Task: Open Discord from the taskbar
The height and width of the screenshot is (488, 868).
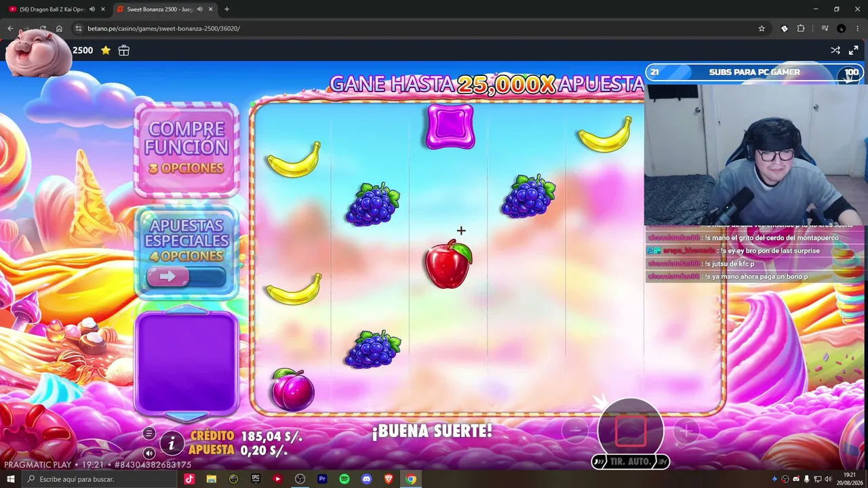Action: pyautogui.click(x=367, y=479)
